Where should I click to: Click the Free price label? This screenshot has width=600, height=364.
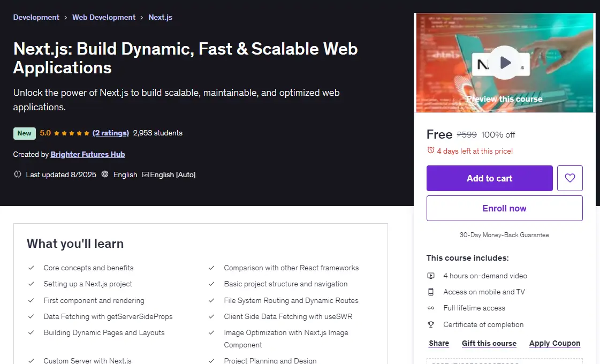pos(439,134)
